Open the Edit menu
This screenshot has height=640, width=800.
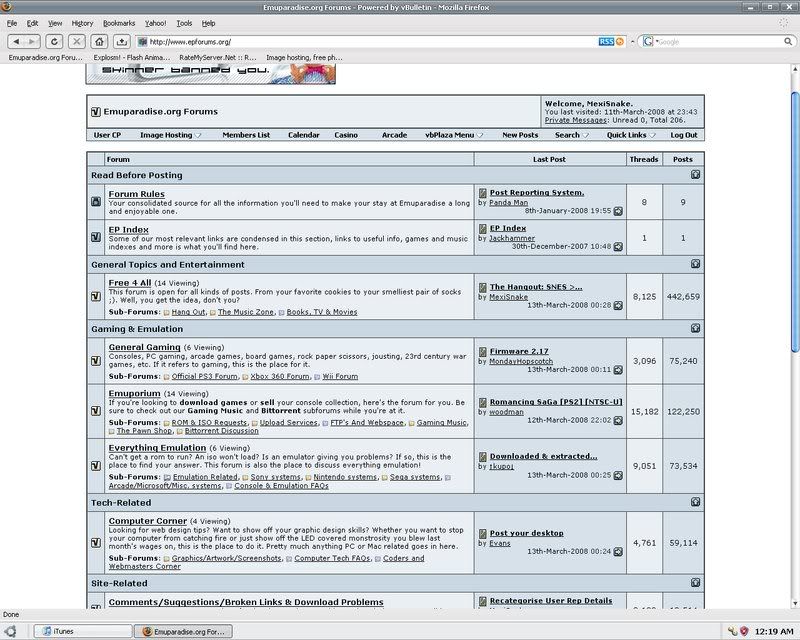point(33,23)
